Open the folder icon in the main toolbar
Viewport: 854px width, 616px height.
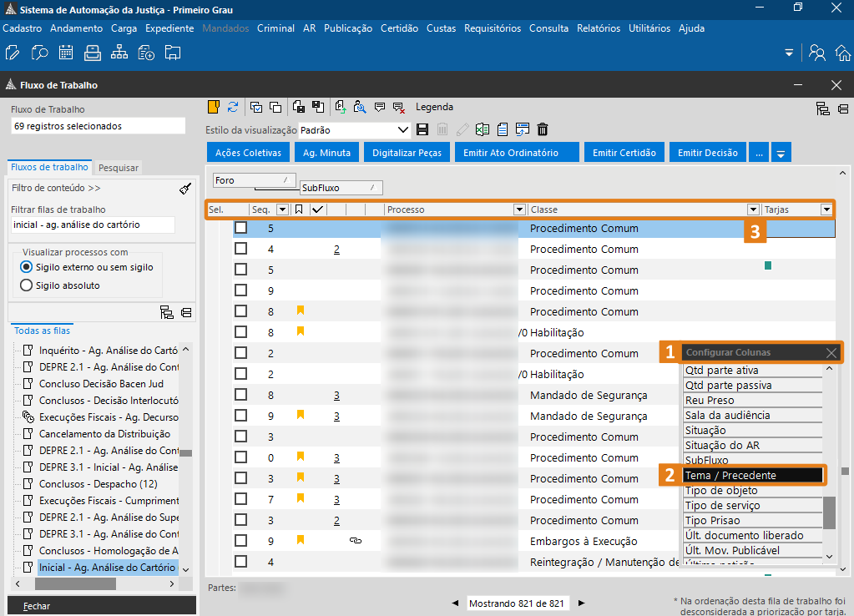point(173,53)
